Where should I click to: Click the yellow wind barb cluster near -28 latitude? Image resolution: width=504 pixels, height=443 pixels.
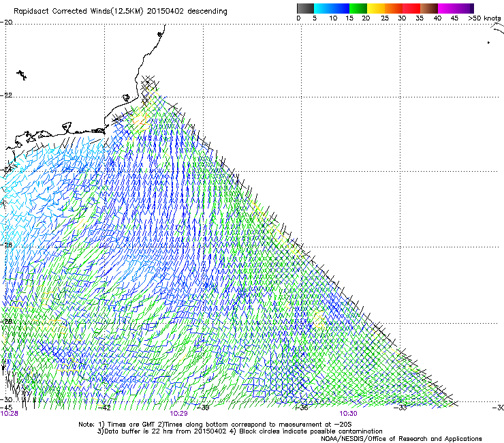click(319, 319)
